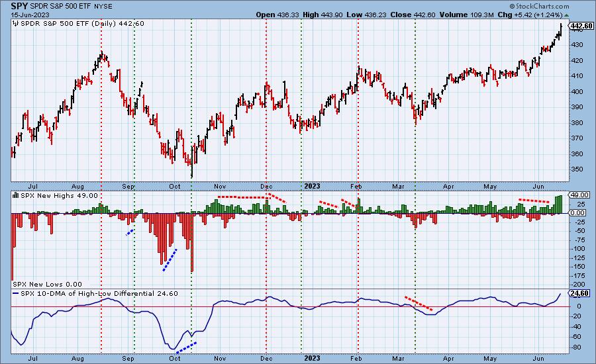The image size is (596, 364).
Task: Click the Apr label under the price panel
Action: pos(448,187)
